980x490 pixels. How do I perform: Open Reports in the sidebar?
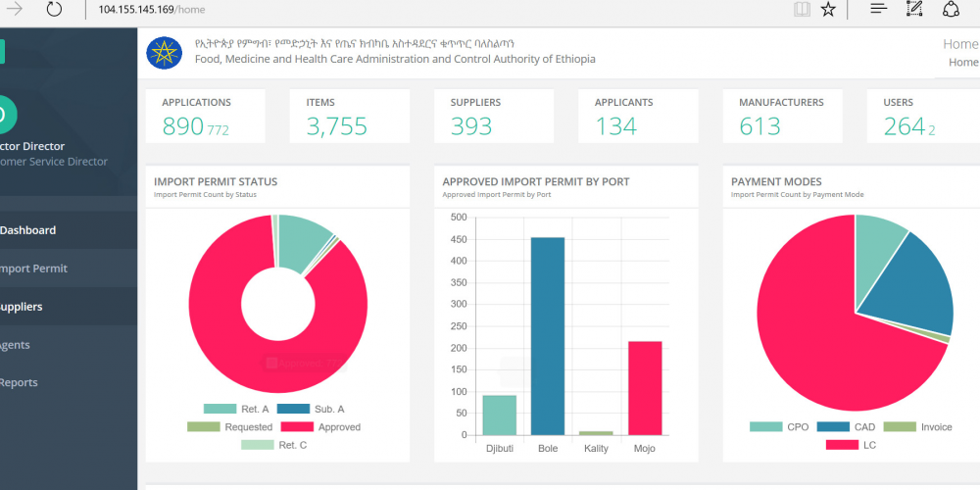(18, 382)
